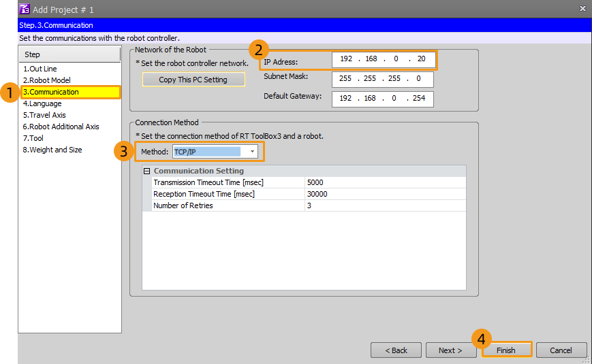Click the Subnet Mask field
The image size is (592, 364).
point(382,79)
